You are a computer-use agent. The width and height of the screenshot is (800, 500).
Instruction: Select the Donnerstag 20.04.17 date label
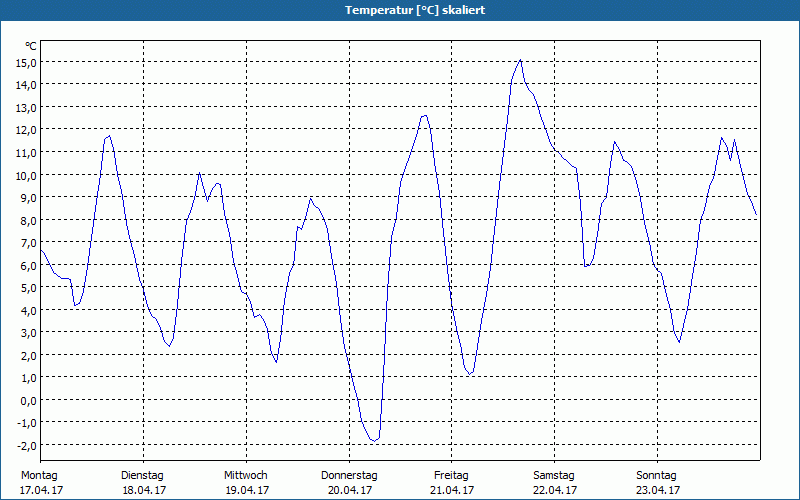349,483
